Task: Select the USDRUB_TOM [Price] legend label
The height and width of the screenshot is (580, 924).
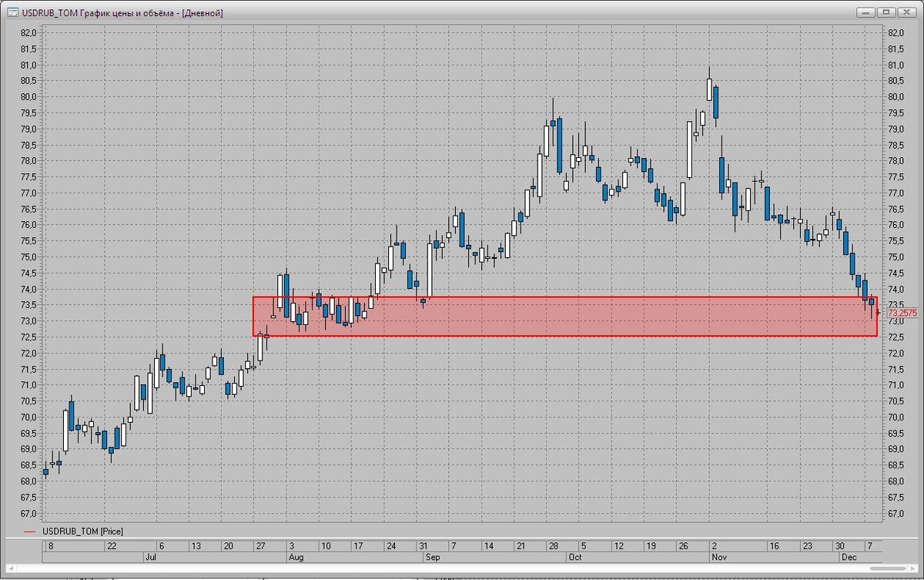Action: [x=82, y=531]
